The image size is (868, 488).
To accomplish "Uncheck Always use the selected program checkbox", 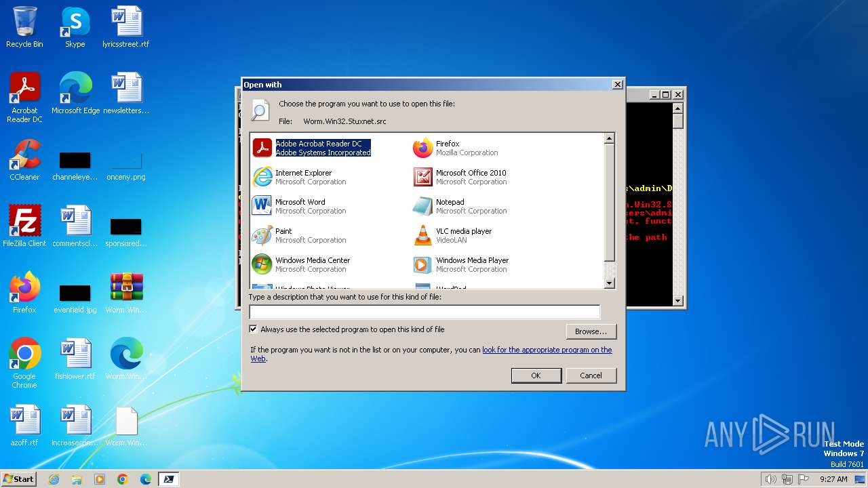I will (254, 329).
